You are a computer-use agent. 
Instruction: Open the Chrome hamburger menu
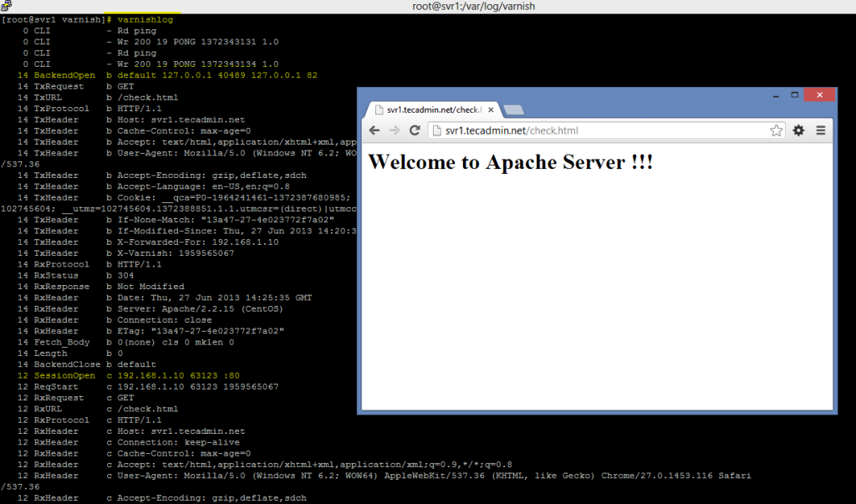pyautogui.click(x=821, y=130)
